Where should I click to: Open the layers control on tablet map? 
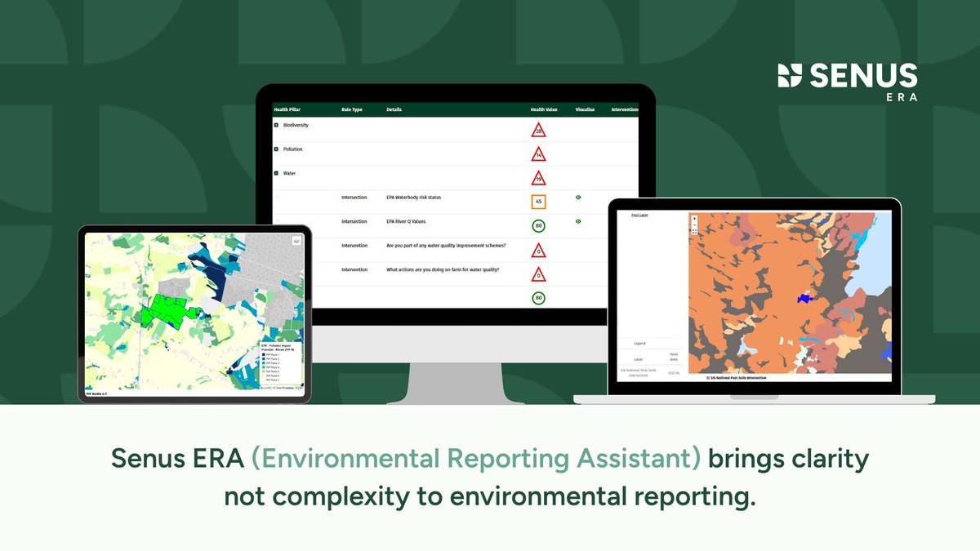click(296, 241)
